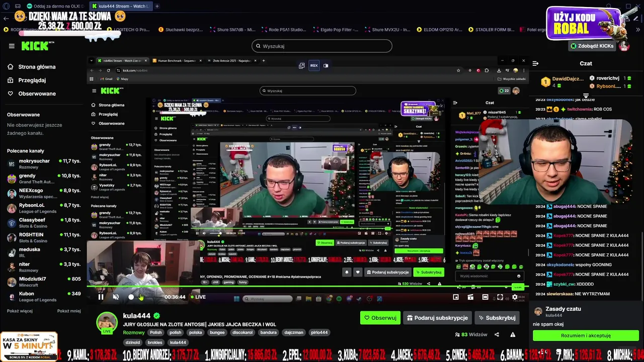Select the discokarol tag
Viewport: 644px width, 362px height.
243,332
